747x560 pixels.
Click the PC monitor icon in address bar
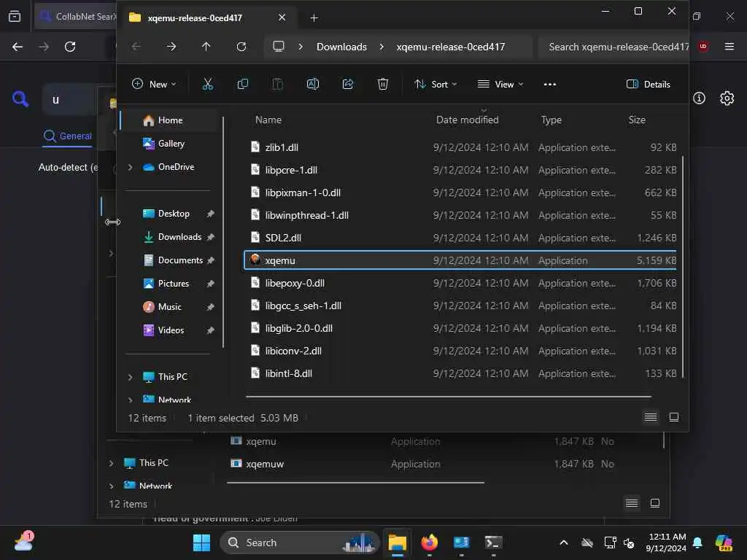click(x=278, y=47)
